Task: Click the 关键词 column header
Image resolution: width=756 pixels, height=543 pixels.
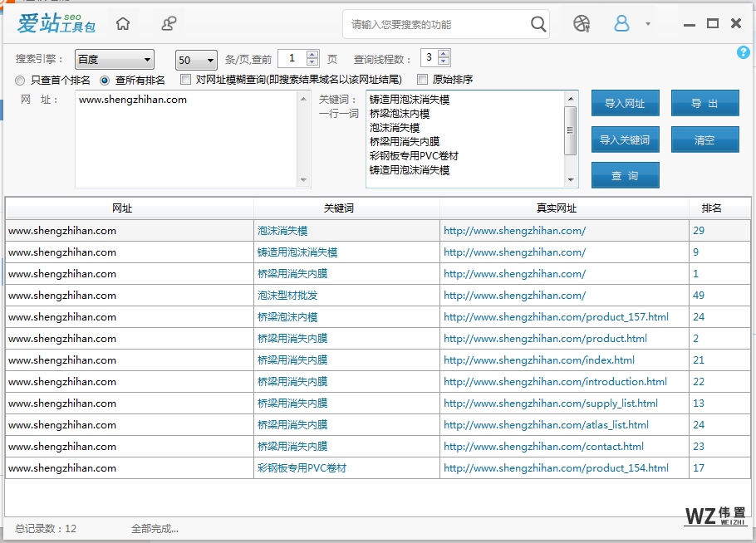Action: coord(338,208)
